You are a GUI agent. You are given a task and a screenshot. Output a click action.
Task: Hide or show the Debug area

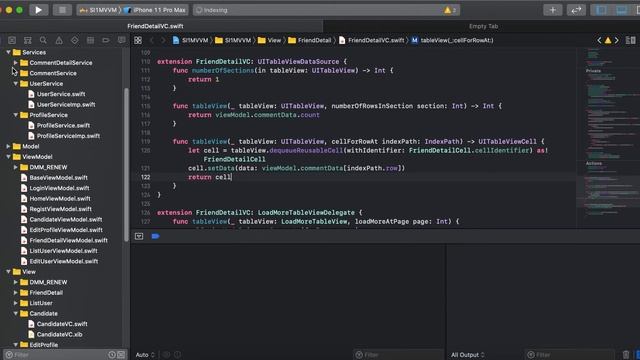[x=621, y=10]
